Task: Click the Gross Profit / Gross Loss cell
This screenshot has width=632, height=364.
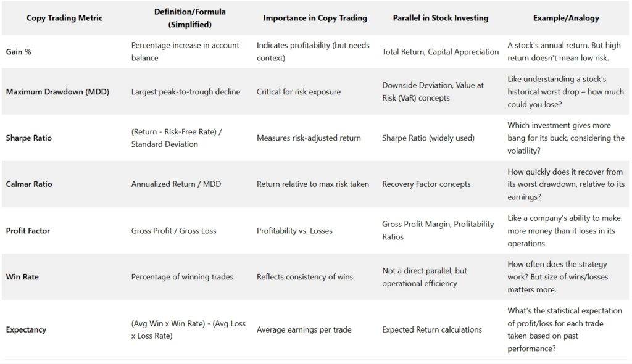Action: 173,231
